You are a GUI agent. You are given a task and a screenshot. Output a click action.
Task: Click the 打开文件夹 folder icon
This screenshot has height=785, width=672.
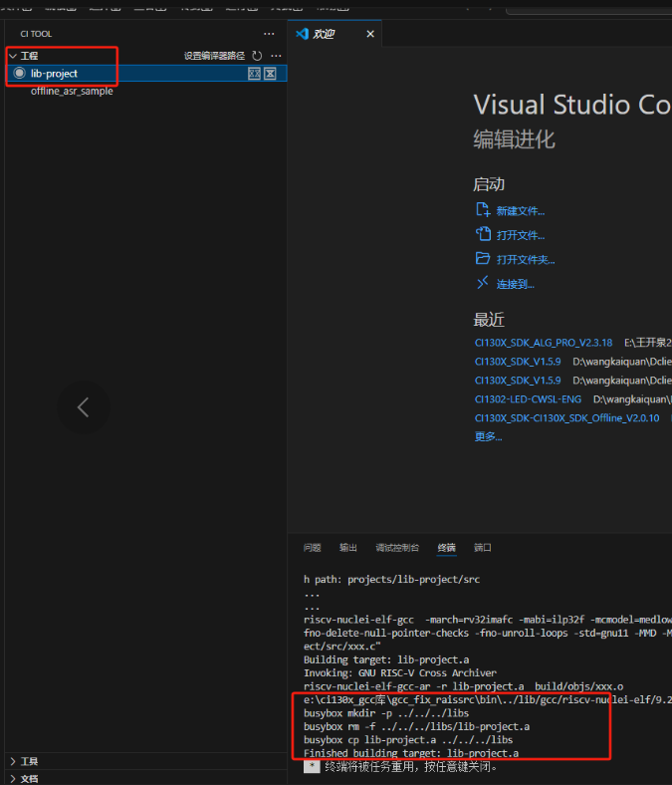point(483,259)
